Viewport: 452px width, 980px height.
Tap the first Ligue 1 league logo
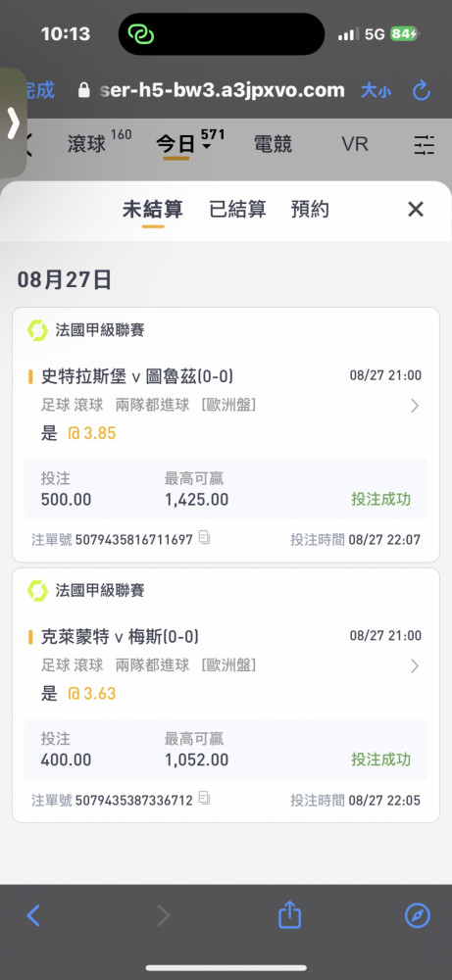pos(37,330)
